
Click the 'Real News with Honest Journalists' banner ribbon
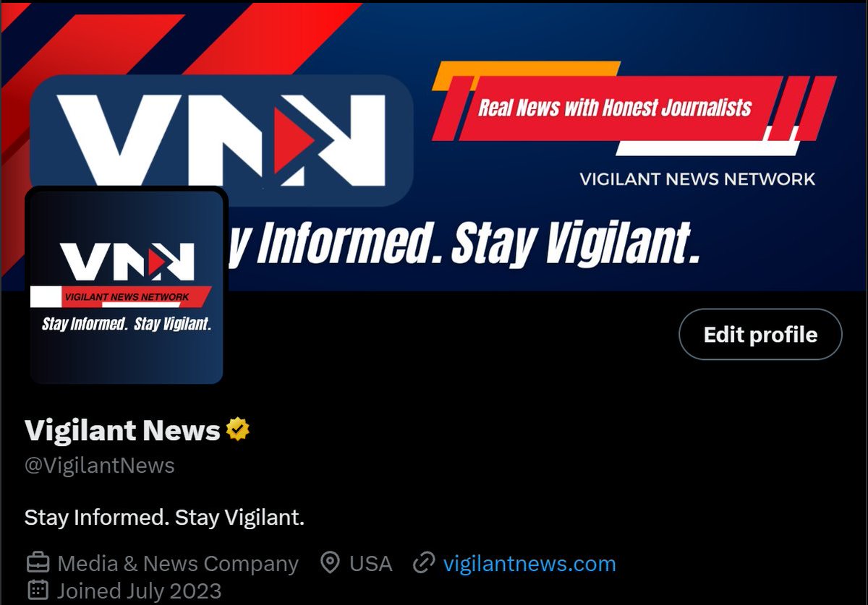[x=615, y=108]
